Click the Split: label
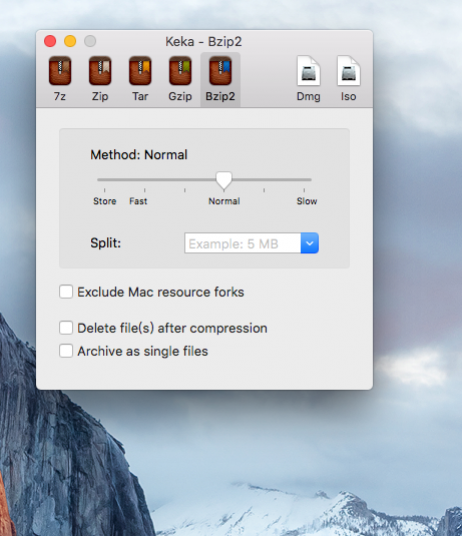The height and width of the screenshot is (536, 462). tap(106, 243)
